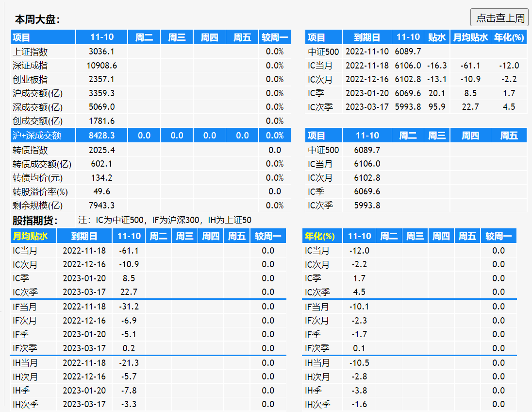Select the IH次月 monthly discount -5.7
The width and height of the screenshot is (532, 412).
click(129, 377)
